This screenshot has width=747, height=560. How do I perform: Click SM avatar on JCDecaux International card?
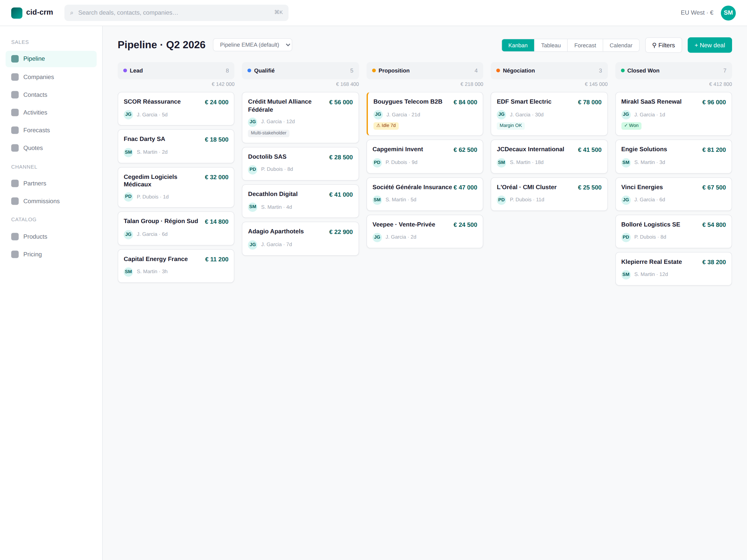[x=501, y=162]
